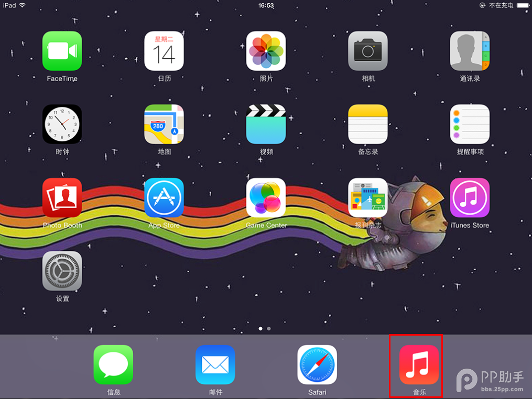Open the Music (音乐) app in dock
This screenshot has width=532, height=399.
click(x=419, y=365)
